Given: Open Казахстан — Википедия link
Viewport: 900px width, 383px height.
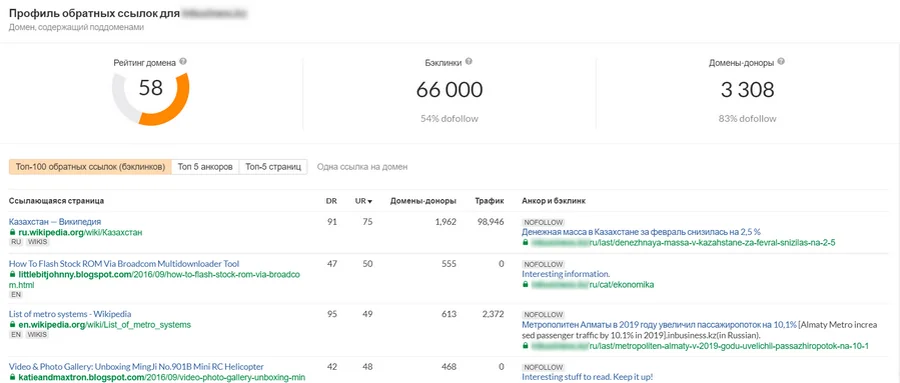Looking at the screenshot, I should pyautogui.click(x=55, y=222).
